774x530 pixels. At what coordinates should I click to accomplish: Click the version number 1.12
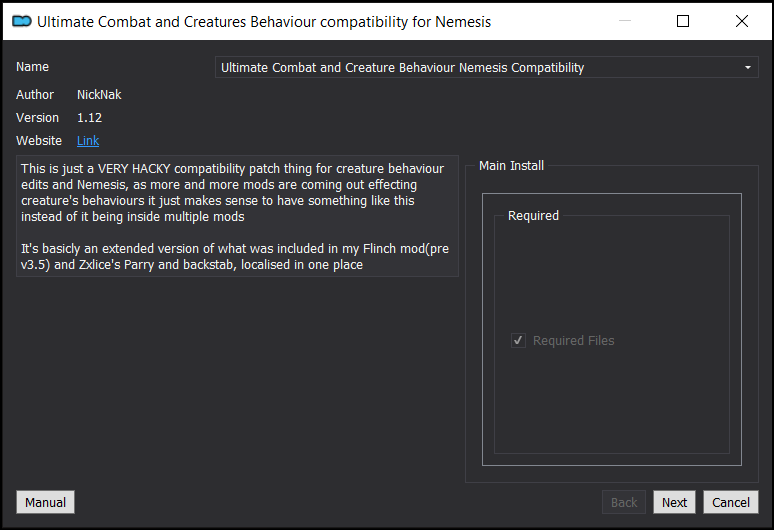(x=89, y=118)
